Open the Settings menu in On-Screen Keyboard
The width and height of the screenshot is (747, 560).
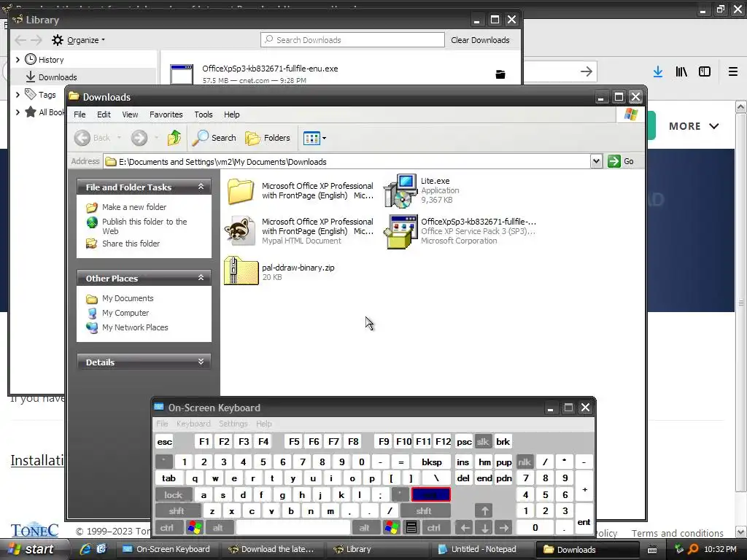tap(233, 424)
